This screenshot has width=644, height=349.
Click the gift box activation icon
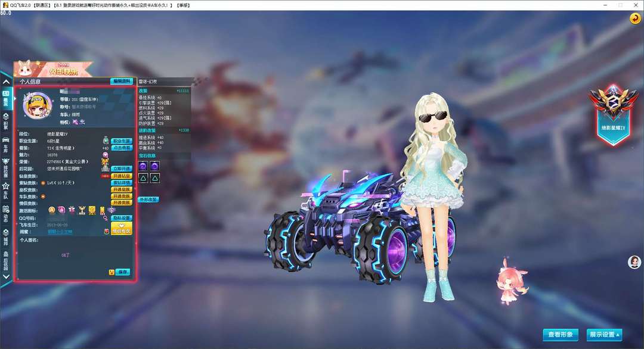[72, 210]
